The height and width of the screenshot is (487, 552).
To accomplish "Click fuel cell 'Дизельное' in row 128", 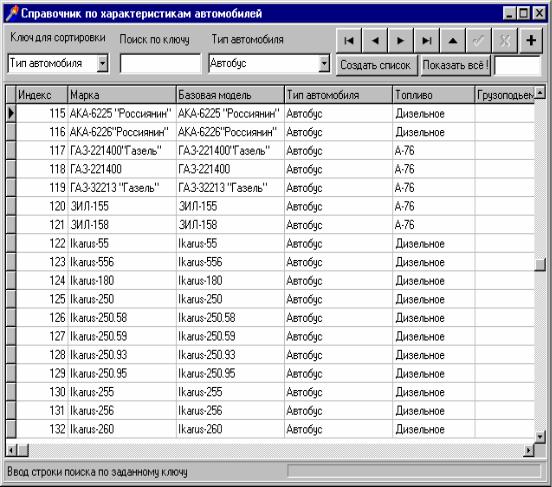I will click(x=433, y=355).
